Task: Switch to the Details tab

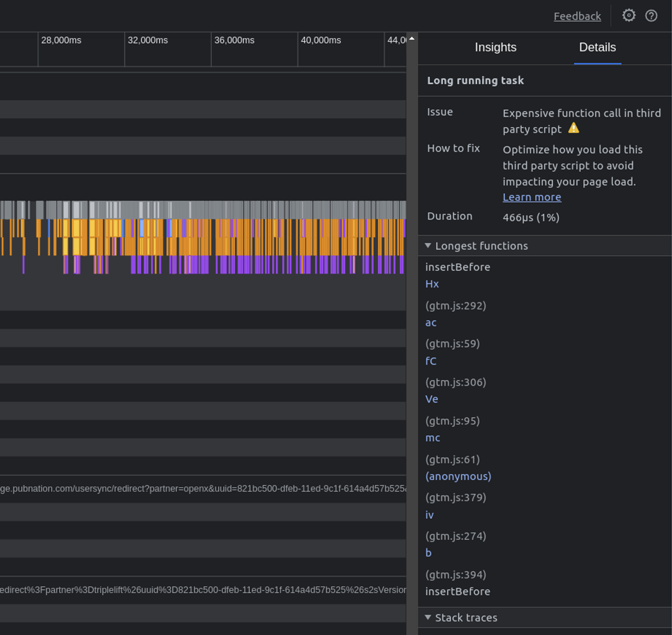Action: tap(597, 48)
